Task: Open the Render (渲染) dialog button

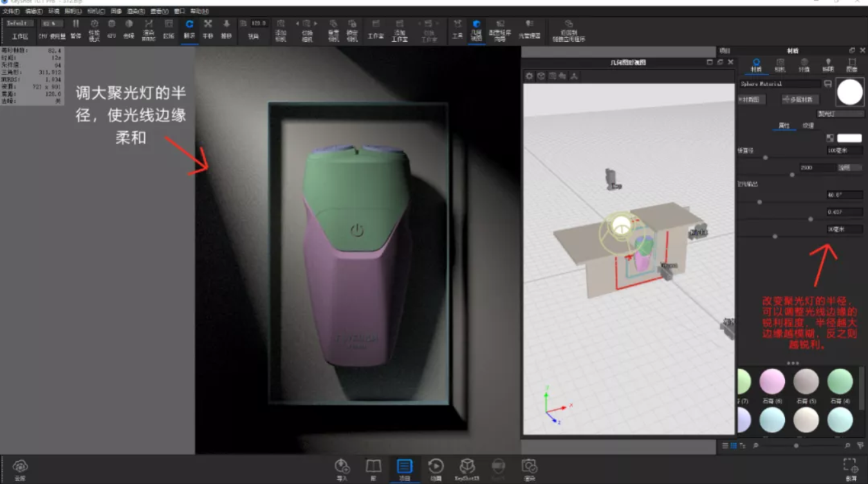Action: (x=530, y=469)
